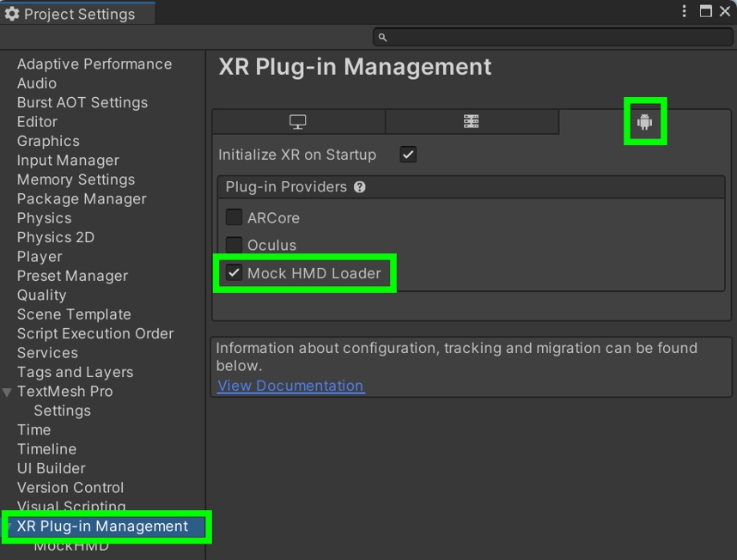This screenshot has height=560, width=737.
Task: Open the View Documentation link
Action: pos(290,386)
